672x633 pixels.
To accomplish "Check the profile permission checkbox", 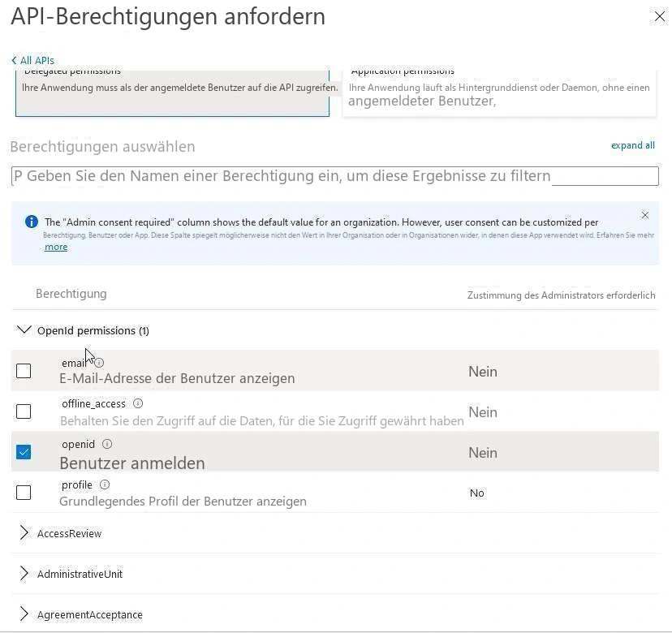I will click(24, 493).
